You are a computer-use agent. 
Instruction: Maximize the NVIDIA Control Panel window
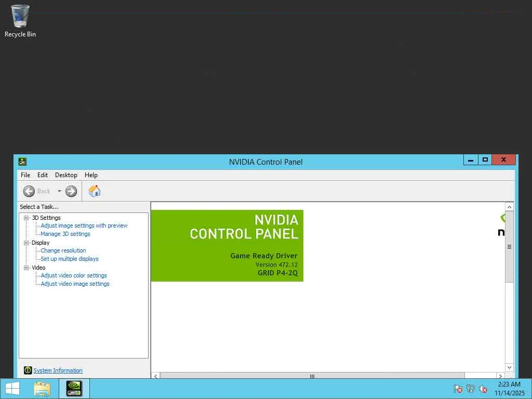point(485,160)
